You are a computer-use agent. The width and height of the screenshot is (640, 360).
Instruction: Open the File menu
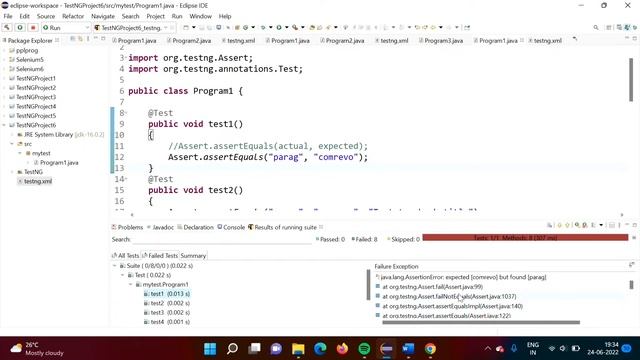click(8, 16)
